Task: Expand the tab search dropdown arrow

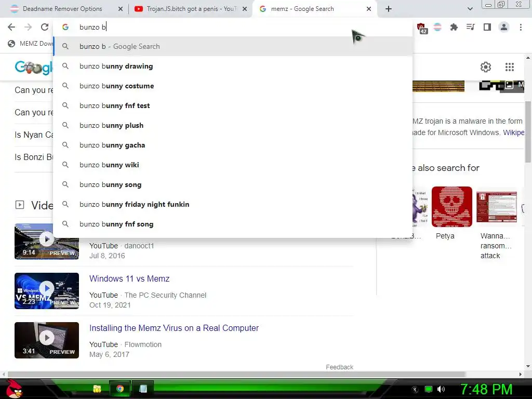Action: (x=470, y=9)
